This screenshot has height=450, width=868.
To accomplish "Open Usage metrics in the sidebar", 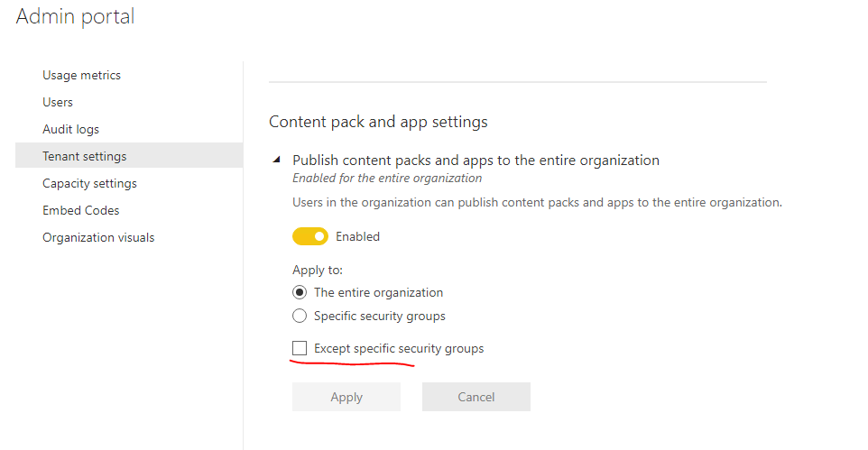I will point(81,75).
